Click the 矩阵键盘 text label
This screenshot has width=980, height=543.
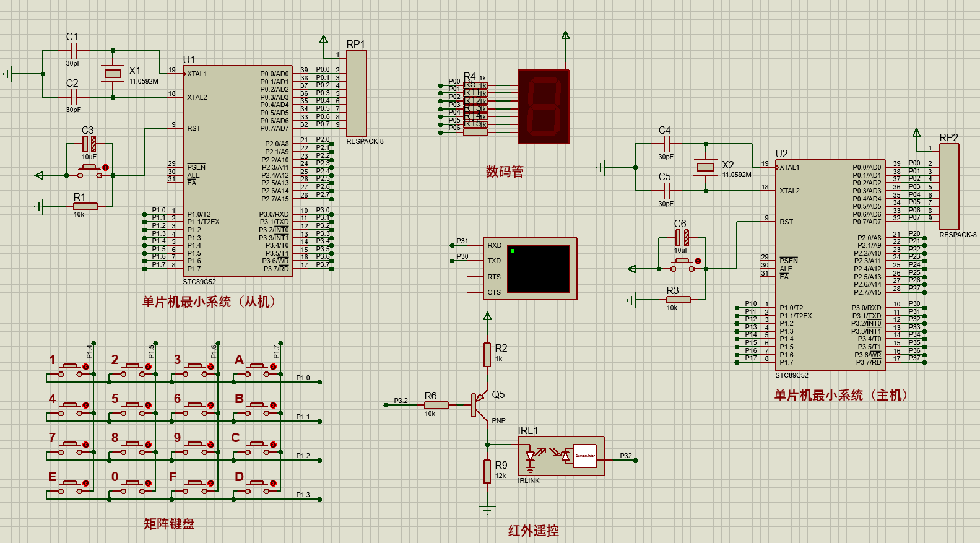(x=169, y=524)
